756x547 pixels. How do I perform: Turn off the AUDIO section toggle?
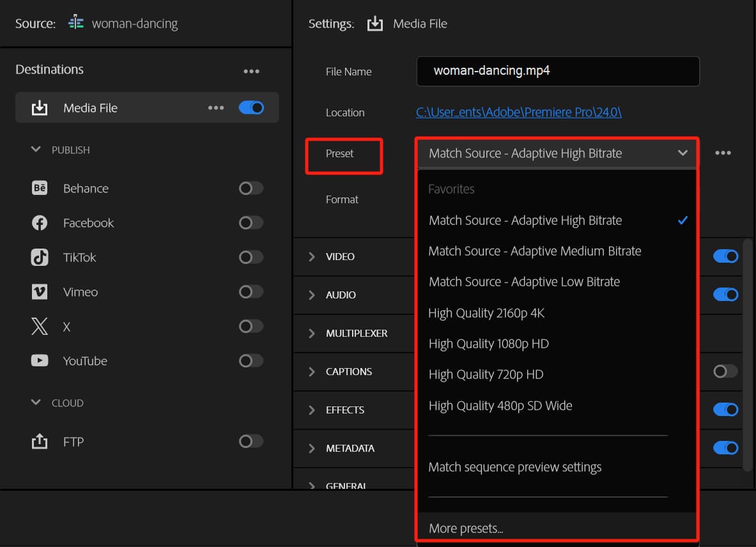pos(725,295)
